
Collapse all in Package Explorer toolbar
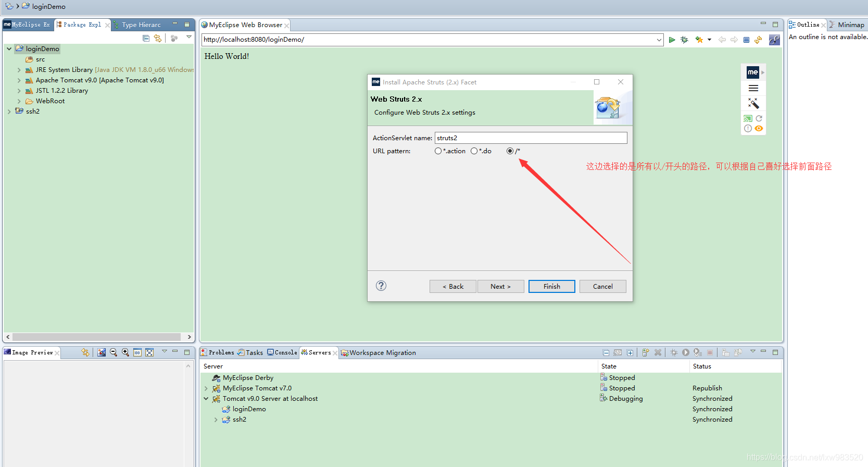[x=146, y=38]
